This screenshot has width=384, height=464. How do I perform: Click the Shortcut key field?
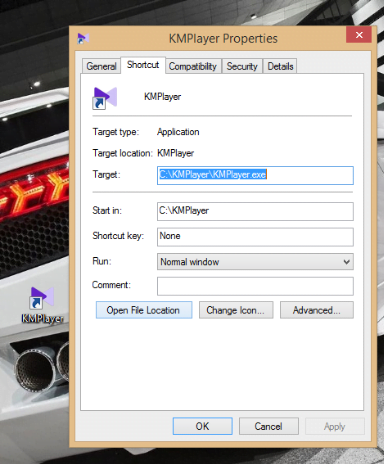click(x=255, y=237)
